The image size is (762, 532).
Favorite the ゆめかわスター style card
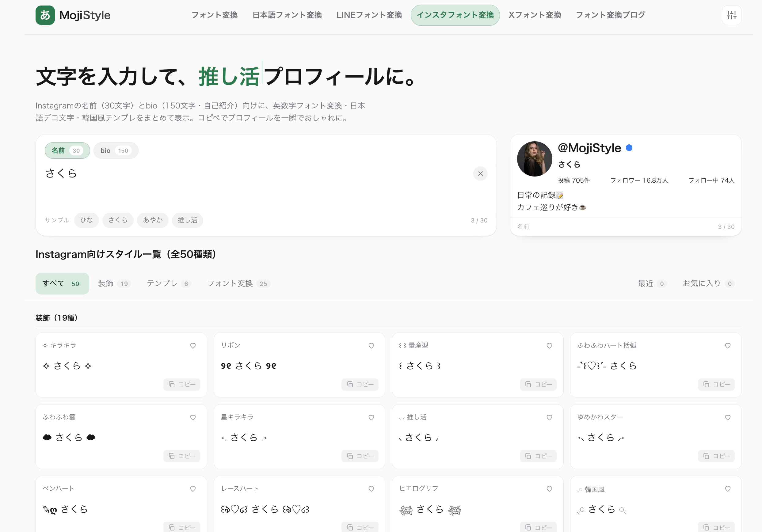click(x=727, y=417)
